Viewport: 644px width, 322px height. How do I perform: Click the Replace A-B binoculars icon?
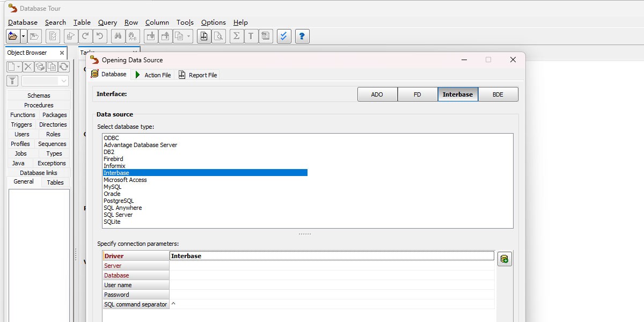[133, 36]
